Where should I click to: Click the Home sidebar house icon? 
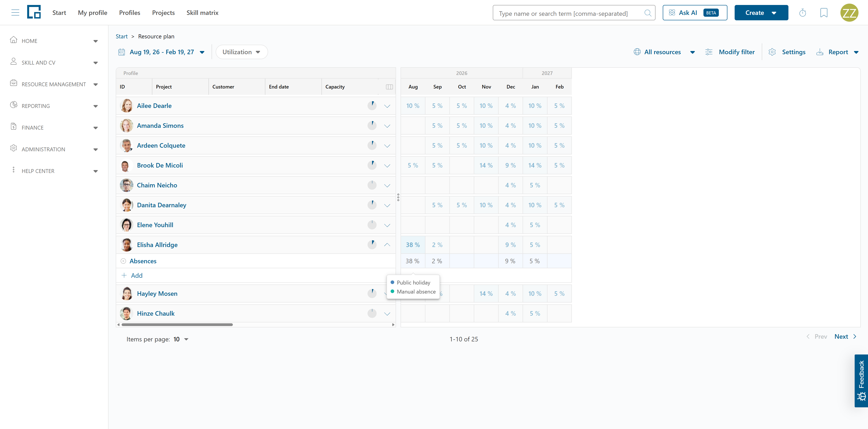(x=14, y=40)
